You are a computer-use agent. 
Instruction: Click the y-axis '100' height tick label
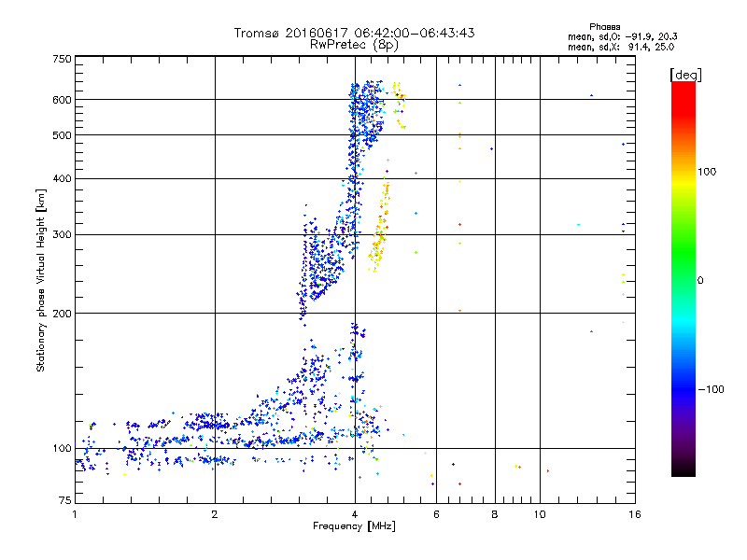(62, 448)
